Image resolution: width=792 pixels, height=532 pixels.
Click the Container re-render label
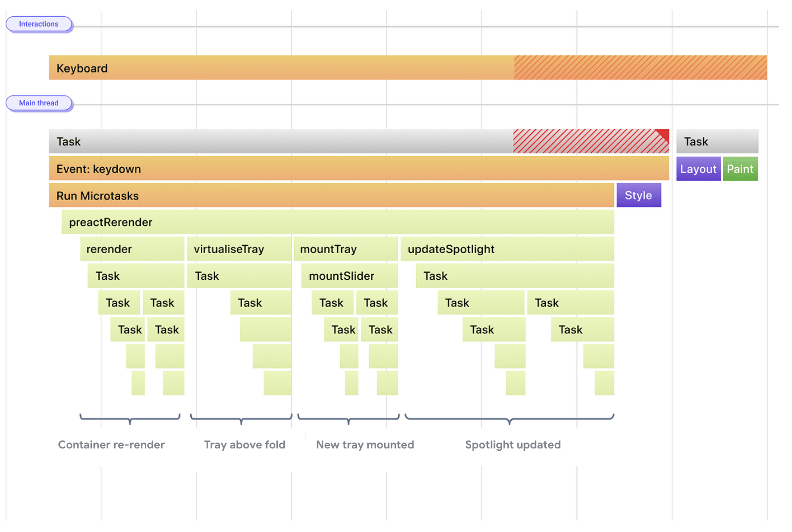111,444
